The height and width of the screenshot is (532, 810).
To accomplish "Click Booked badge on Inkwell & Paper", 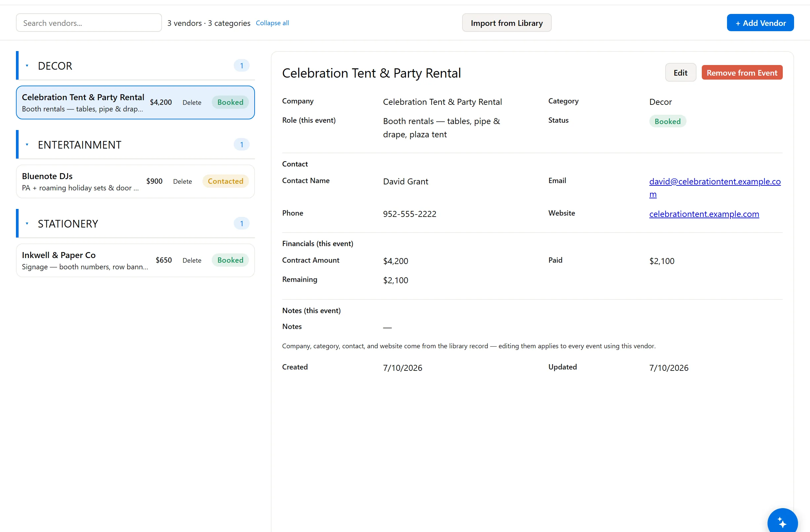I will click(230, 260).
